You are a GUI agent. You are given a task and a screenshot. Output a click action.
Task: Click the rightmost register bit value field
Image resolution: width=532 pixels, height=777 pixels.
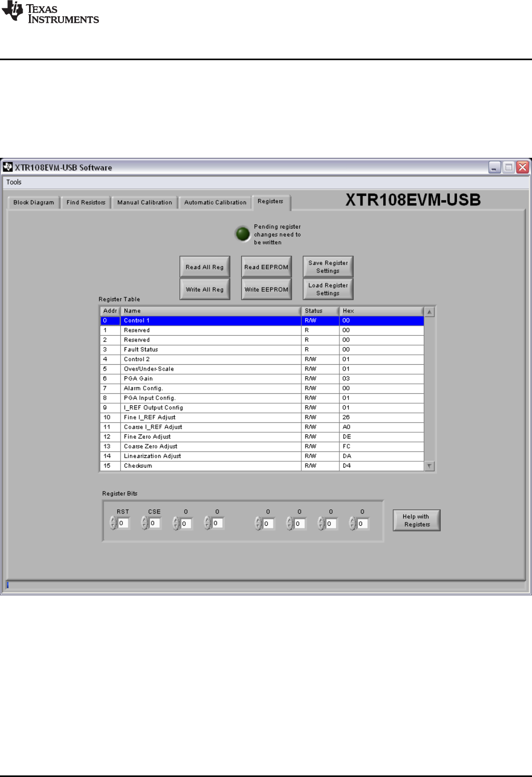(363, 524)
